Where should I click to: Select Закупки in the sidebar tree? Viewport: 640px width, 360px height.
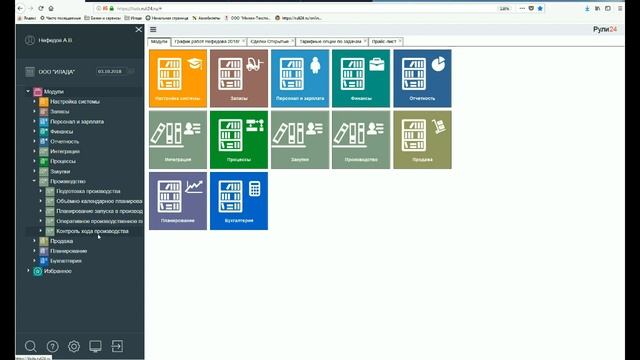pos(60,171)
